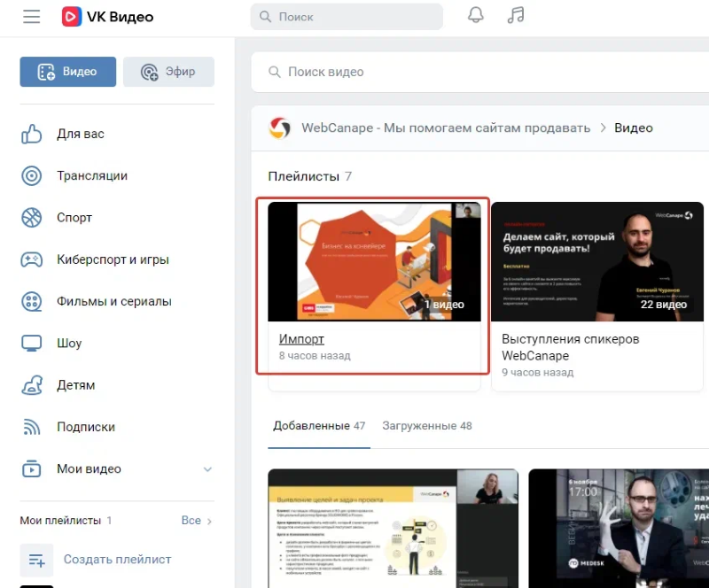This screenshot has width=709, height=588.
Task: Switch to the Добавленные tab
Action: point(319,426)
